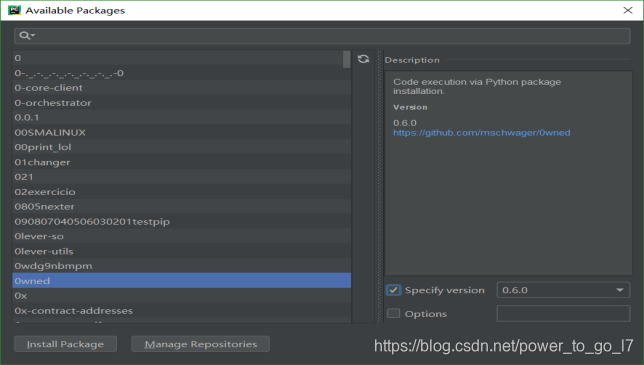Select the 0-orchestrator package
Image resolution: width=644 pixels, height=365 pixels.
(182, 103)
